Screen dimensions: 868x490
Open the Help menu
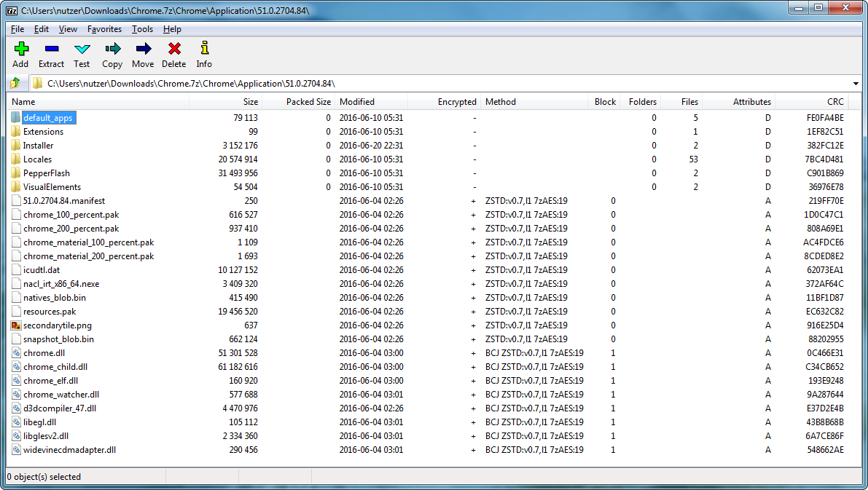172,28
